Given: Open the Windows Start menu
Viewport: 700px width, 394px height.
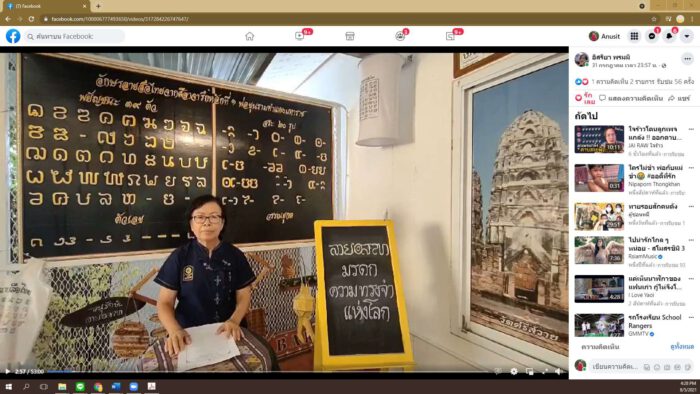Looking at the screenshot, I should click(x=8, y=386).
